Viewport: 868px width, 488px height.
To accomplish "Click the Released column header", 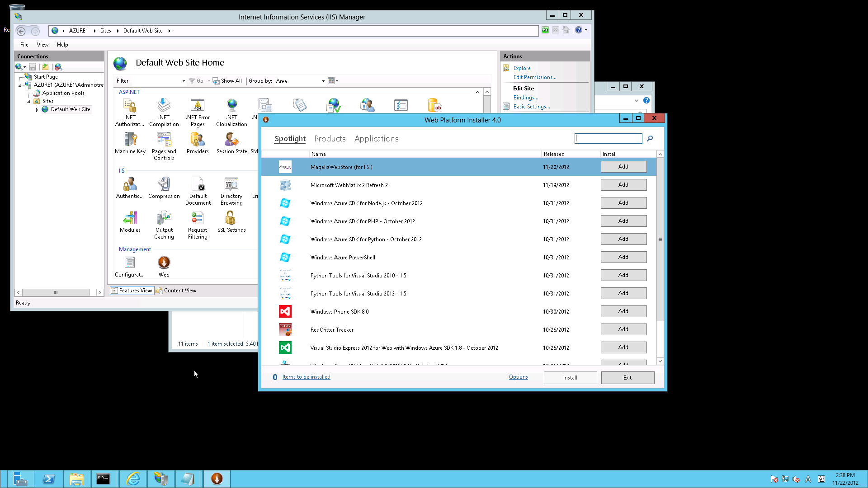I will (571, 154).
